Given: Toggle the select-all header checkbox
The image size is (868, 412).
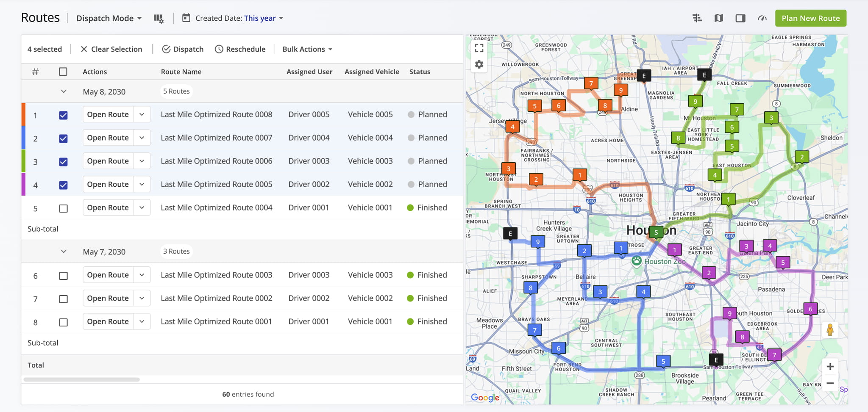Looking at the screenshot, I should click(x=63, y=72).
